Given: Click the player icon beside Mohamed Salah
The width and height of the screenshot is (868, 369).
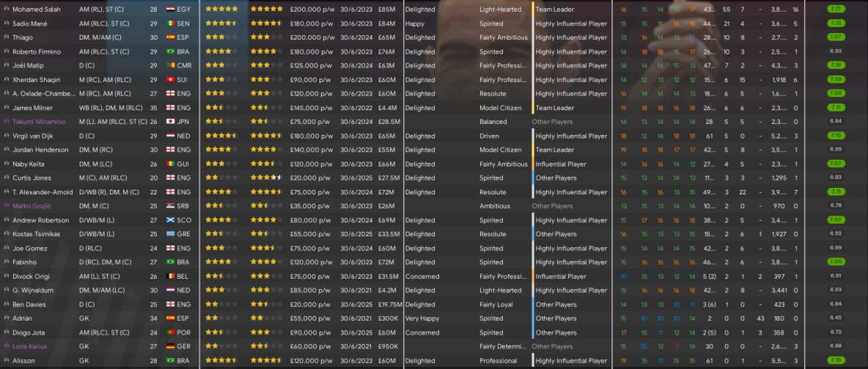Looking at the screenshot, I should (x=6, y=10).
